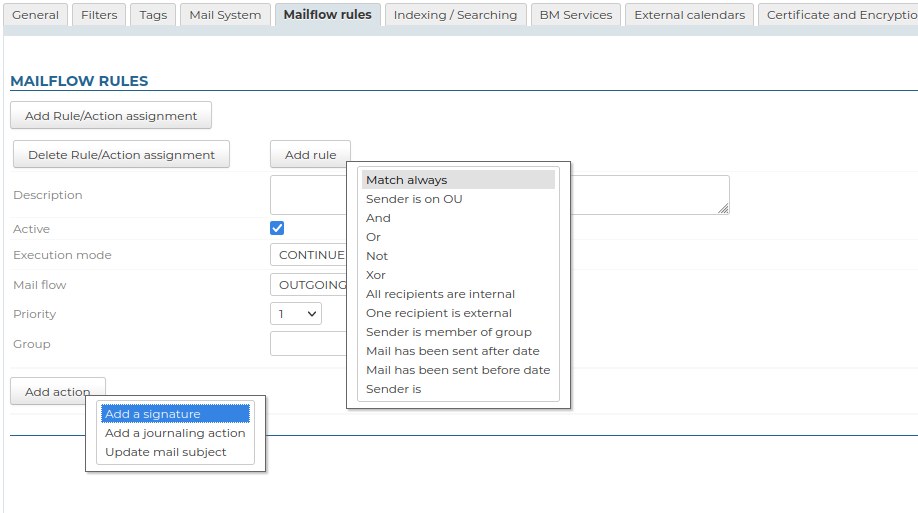
Task: Go to Indexing / Searching tab
Action: [x=455, y=15]
